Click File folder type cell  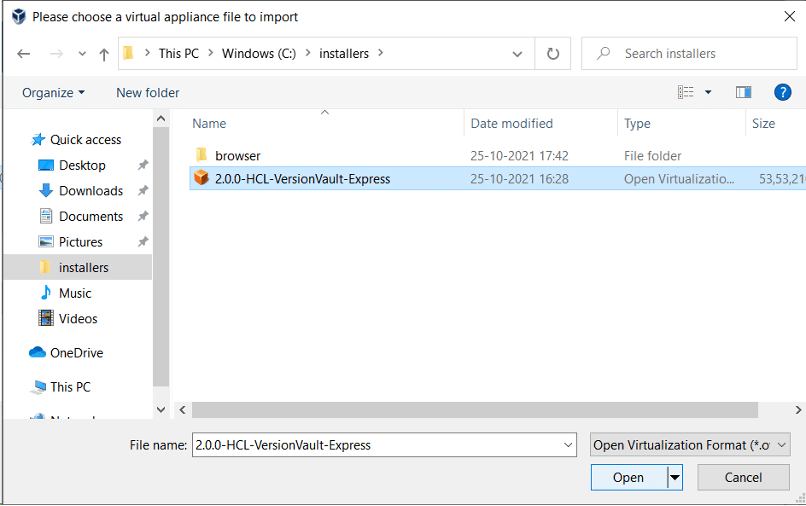(652, 156)
